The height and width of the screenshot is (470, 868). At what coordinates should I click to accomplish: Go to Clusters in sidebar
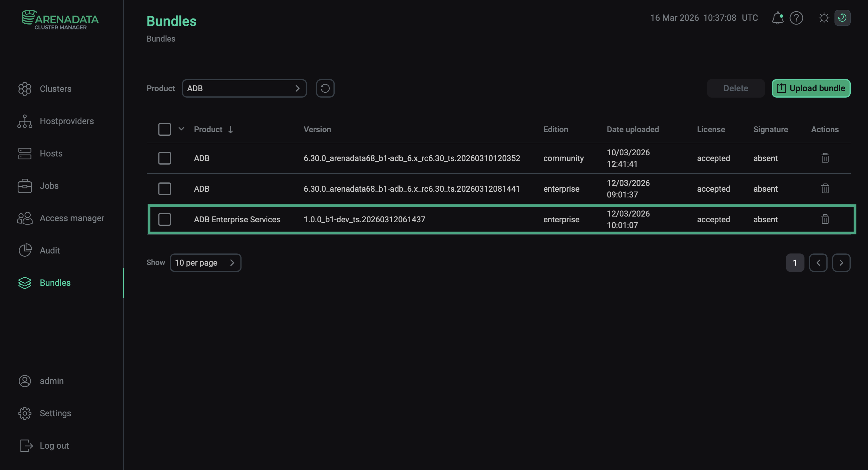coord(55,89)
